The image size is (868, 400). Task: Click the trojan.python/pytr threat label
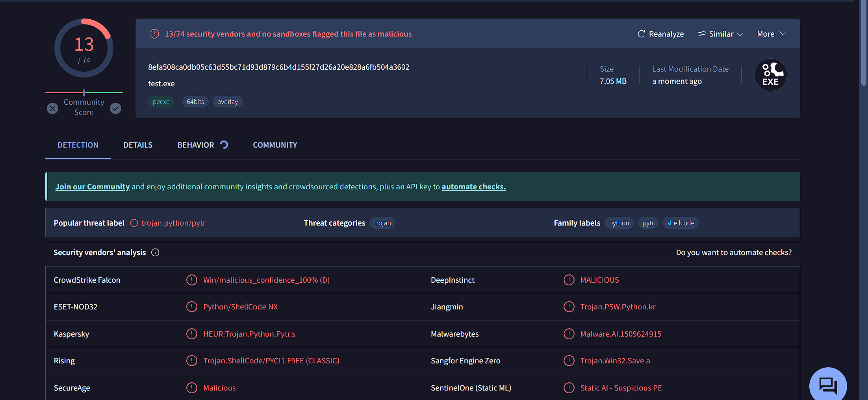coord(173,223)
